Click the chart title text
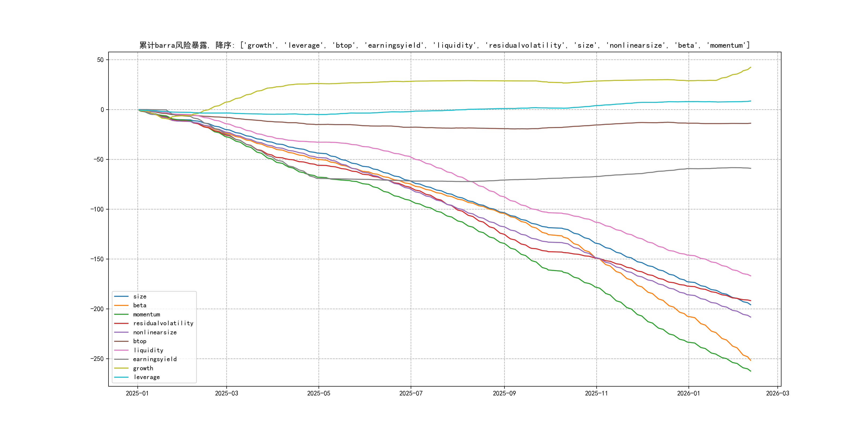Image resolution: width=868 pixels, height=434 pixels. [444, 45]
